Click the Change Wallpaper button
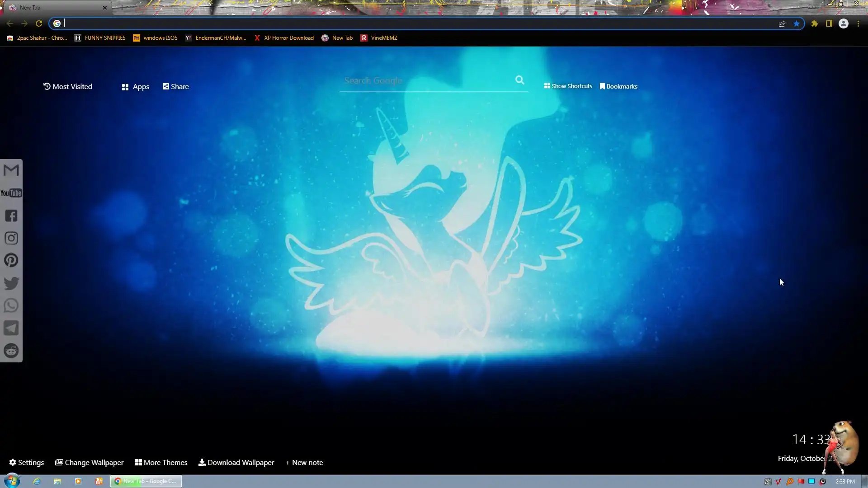 click(x=89, y=462)
